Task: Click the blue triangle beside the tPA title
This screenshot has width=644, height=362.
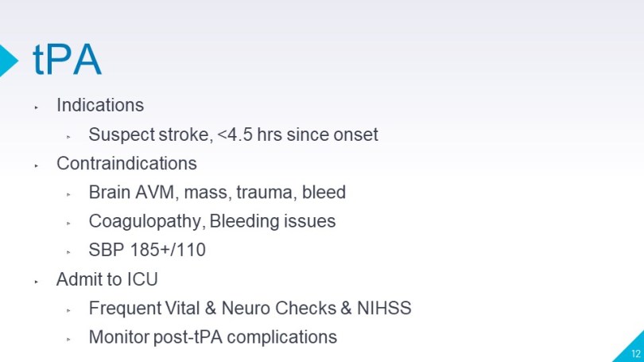Action: click(x=8, y=58)
